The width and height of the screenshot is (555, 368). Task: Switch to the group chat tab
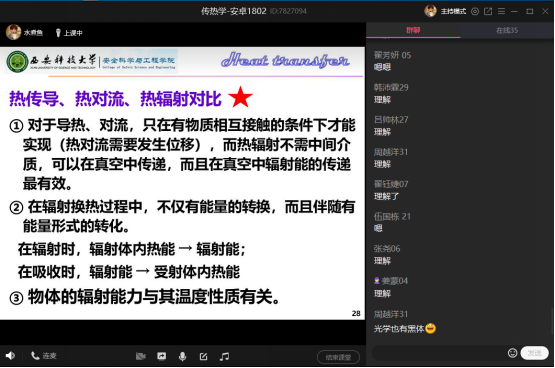point(413,30)
